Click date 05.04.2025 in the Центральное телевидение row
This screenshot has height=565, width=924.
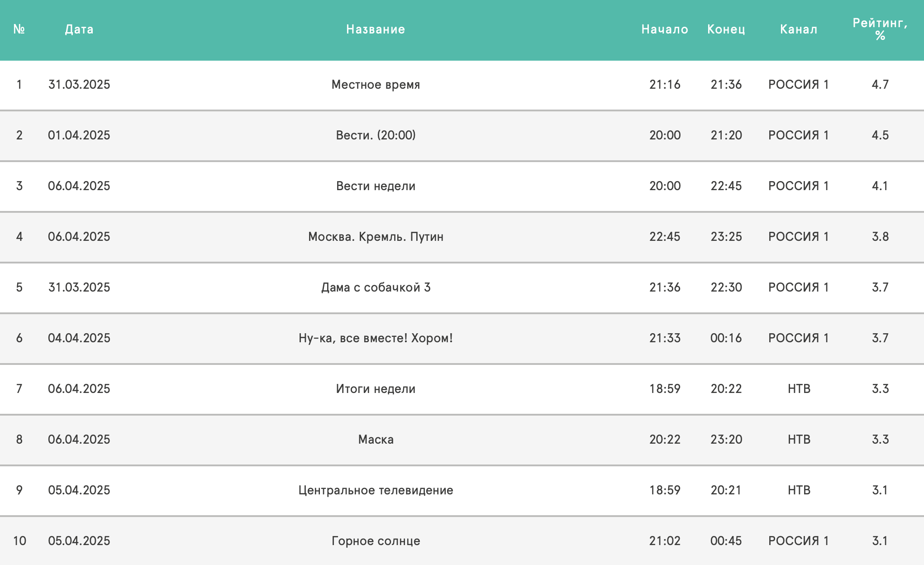point(79,490)
